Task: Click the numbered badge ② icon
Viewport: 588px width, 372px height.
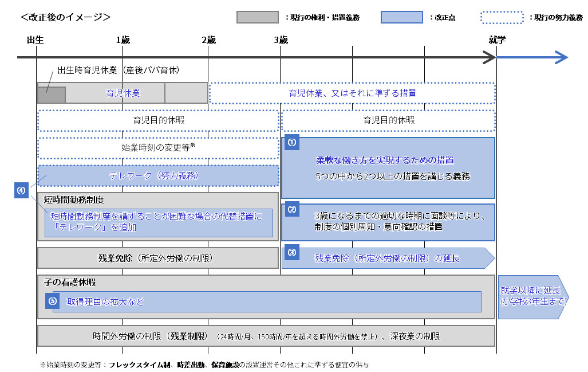Action: coord(292,210)
